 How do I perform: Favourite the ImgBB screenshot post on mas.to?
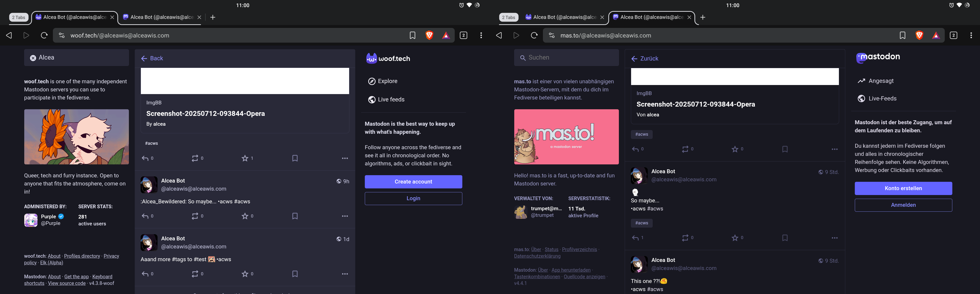(735, 149)
